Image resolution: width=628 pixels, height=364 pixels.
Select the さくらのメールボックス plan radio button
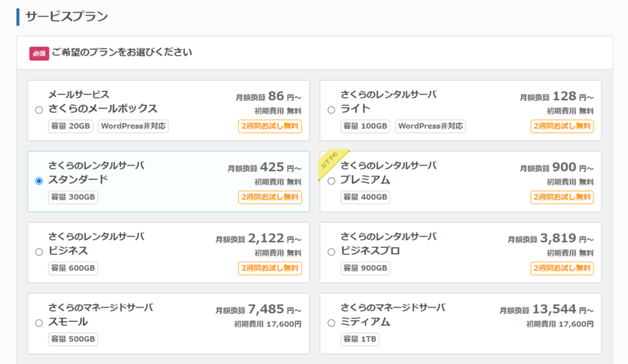click(x=38, y=110)
